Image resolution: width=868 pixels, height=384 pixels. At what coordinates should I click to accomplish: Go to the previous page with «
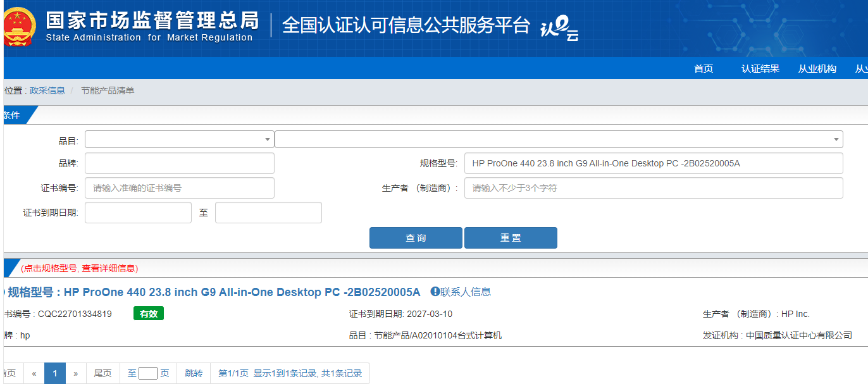pyautogui.click(x=34, y=373)
